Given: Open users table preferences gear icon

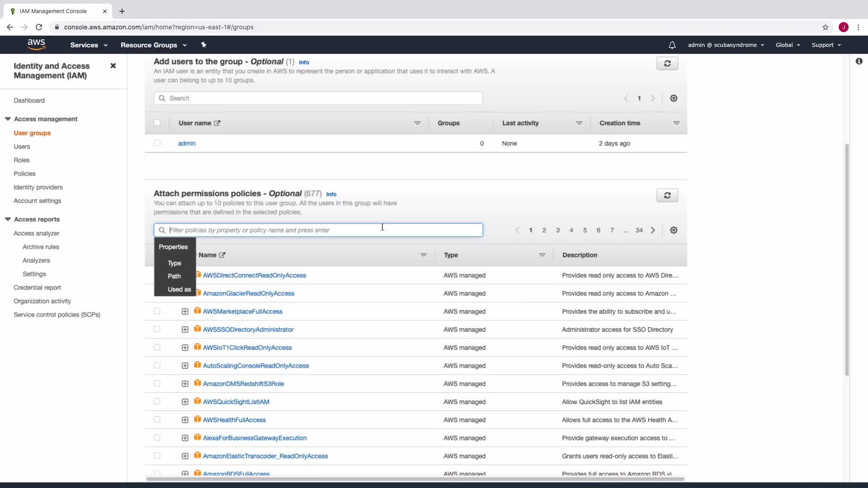Looking at the screenshot, I should click(674, 98).
